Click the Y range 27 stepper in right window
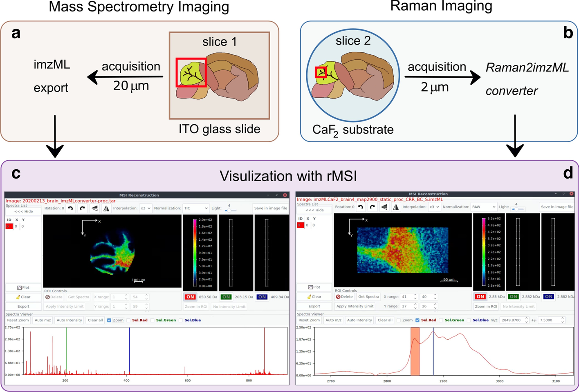 pyautogui.click(x=408, y=306)
